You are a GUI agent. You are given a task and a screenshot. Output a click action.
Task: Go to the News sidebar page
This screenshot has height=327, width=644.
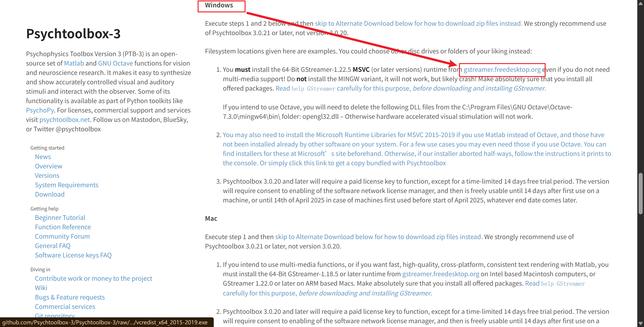coord(43,157)
